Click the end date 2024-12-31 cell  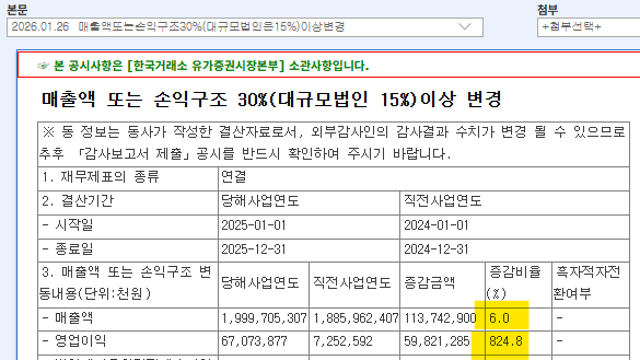click(x=514, y=250)
